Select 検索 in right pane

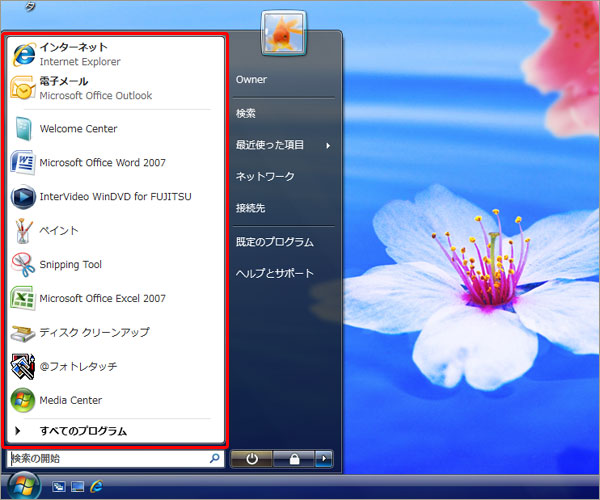click(x=246, y=113)
